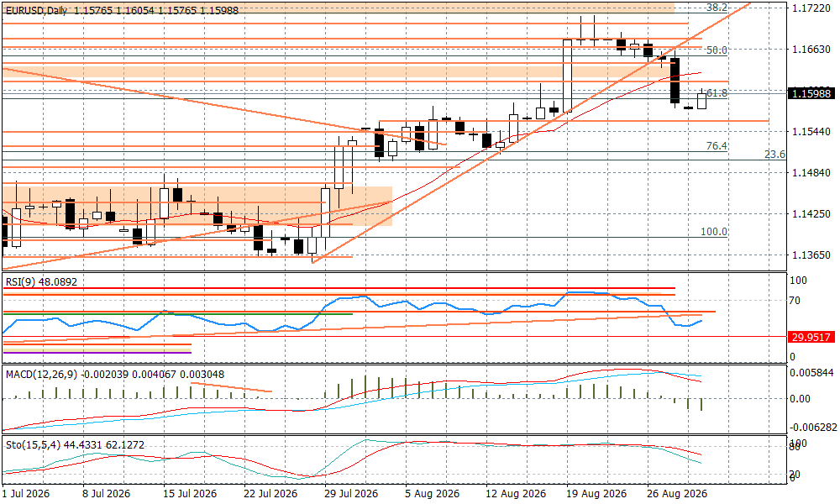This screenshot has height=504, width=840.
Task: Click the 0.005844 MACD axis value
Action: pos(811,373)
